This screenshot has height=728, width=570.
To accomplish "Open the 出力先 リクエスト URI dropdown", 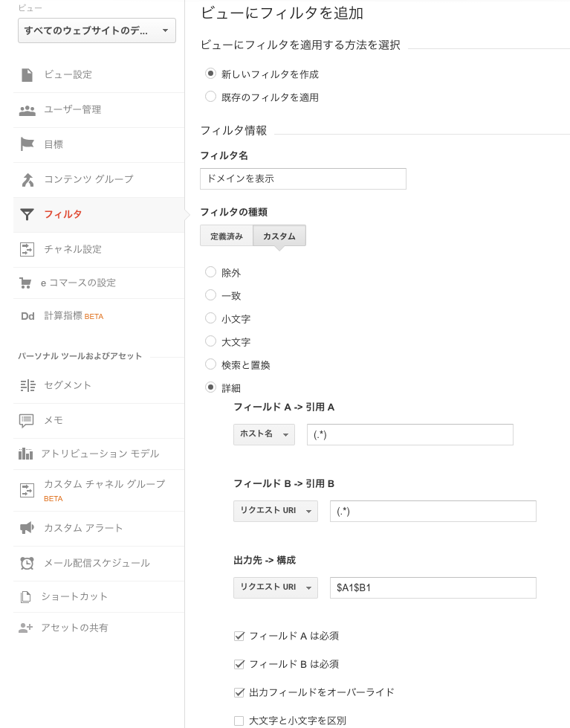I will pos(276,587).
